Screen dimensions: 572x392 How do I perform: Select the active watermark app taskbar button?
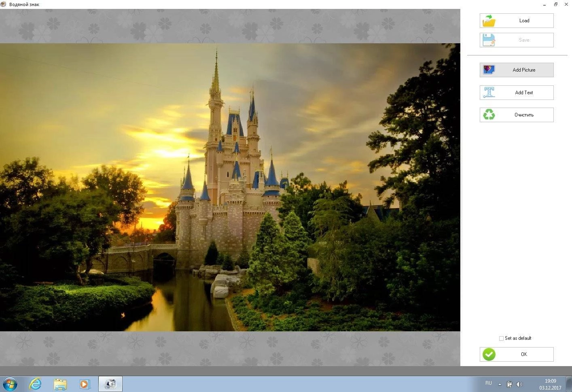point(110,384)
